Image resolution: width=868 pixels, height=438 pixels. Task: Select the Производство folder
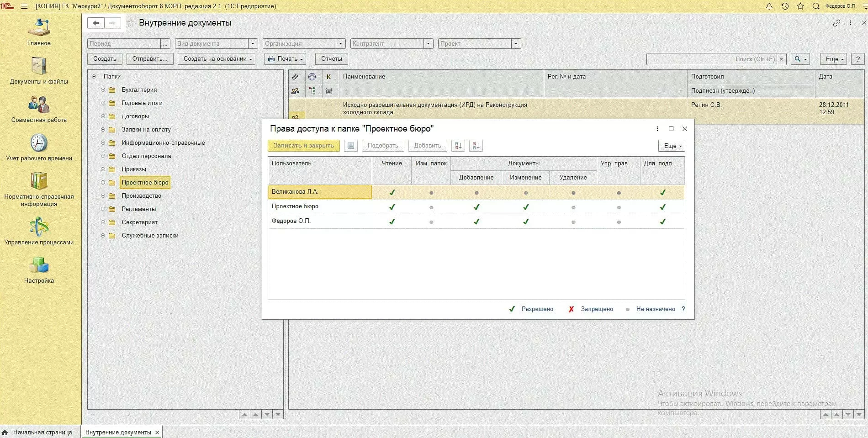[141, 196]
